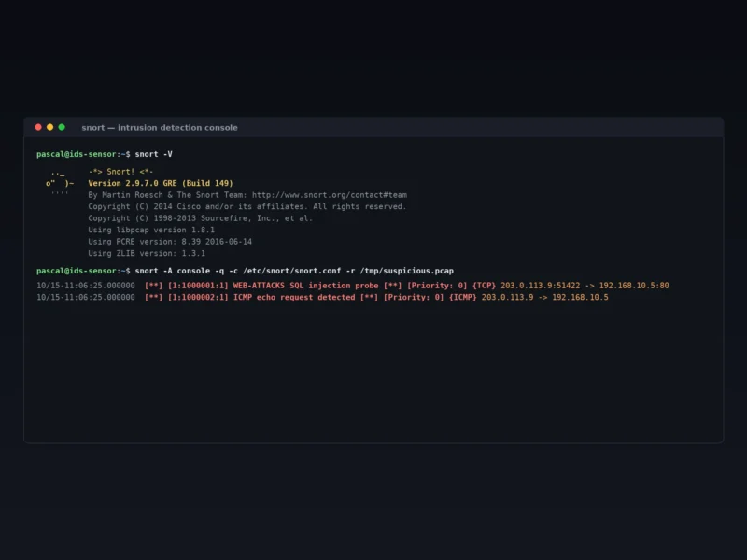Viewport: 747px width, 560px height.
Task: Select source address '203.0.113.9:51422'
Action: pyautogui.click(x=541, y=286)
